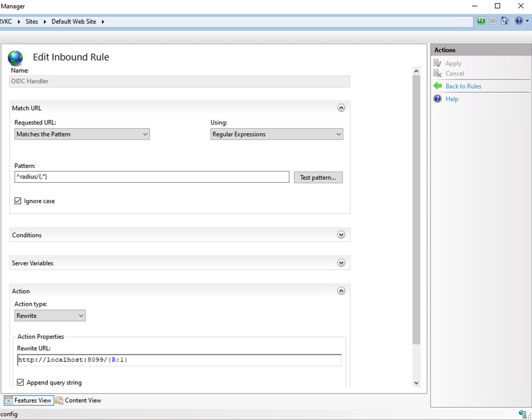Collapse the Action section
This screenshot has height=420, width=532.
pos(341,291)
